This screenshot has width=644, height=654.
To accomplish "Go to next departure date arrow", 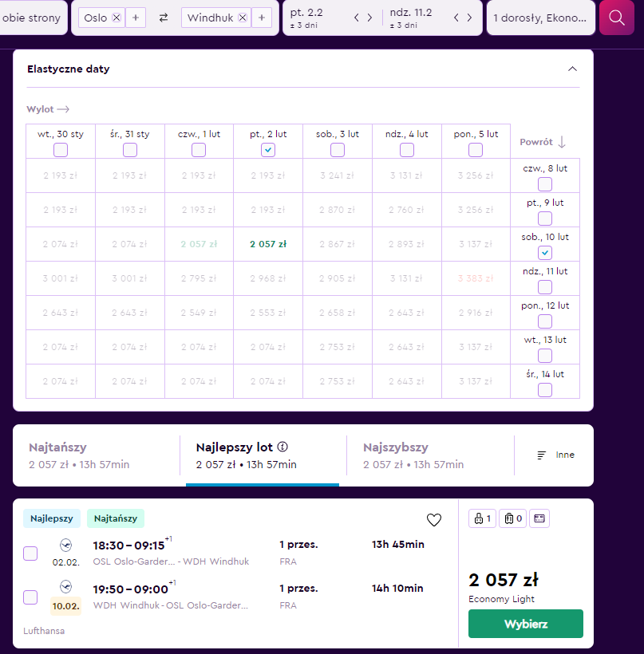I will tap(369, 18).
